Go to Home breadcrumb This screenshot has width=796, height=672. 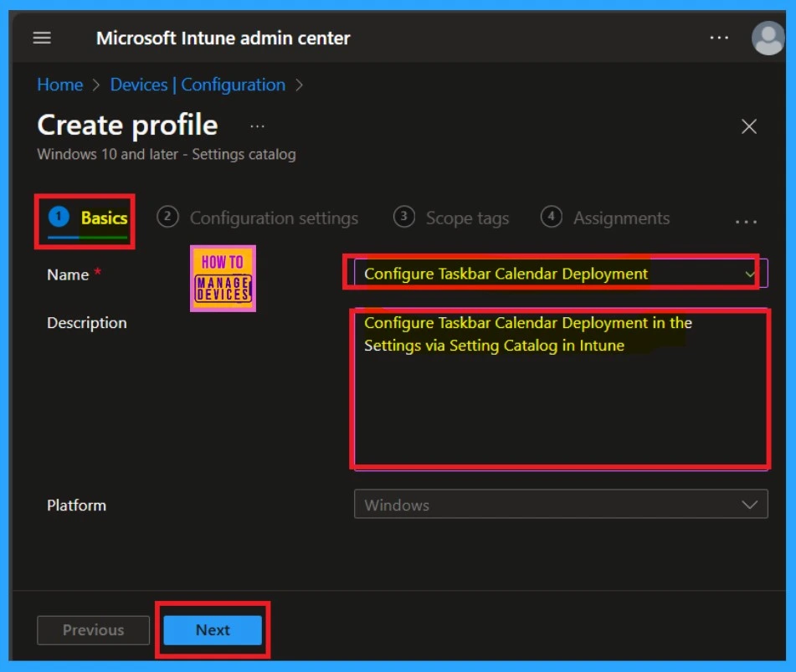(x=60, y=85)
